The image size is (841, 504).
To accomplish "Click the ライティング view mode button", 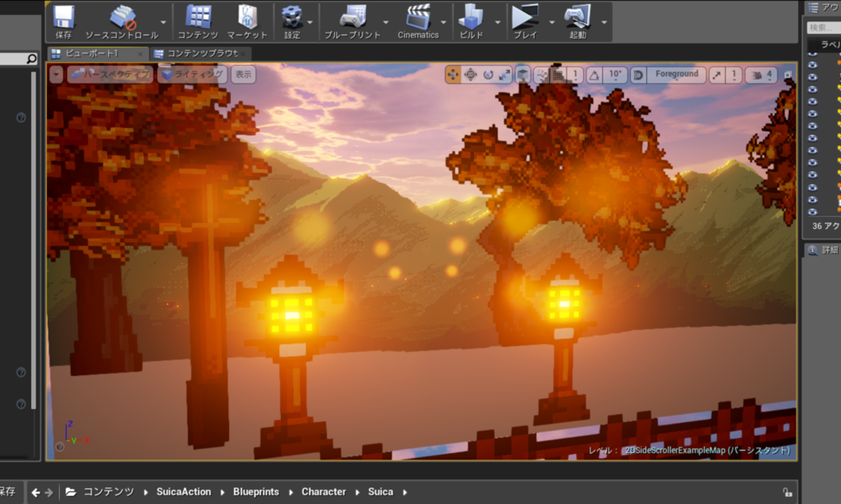I will point(193,74).
